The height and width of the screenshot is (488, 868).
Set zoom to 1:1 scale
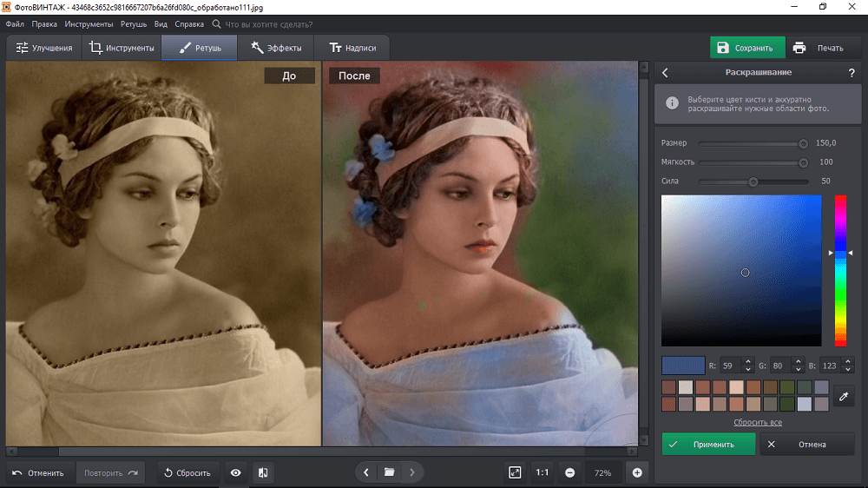coord(542,472)
